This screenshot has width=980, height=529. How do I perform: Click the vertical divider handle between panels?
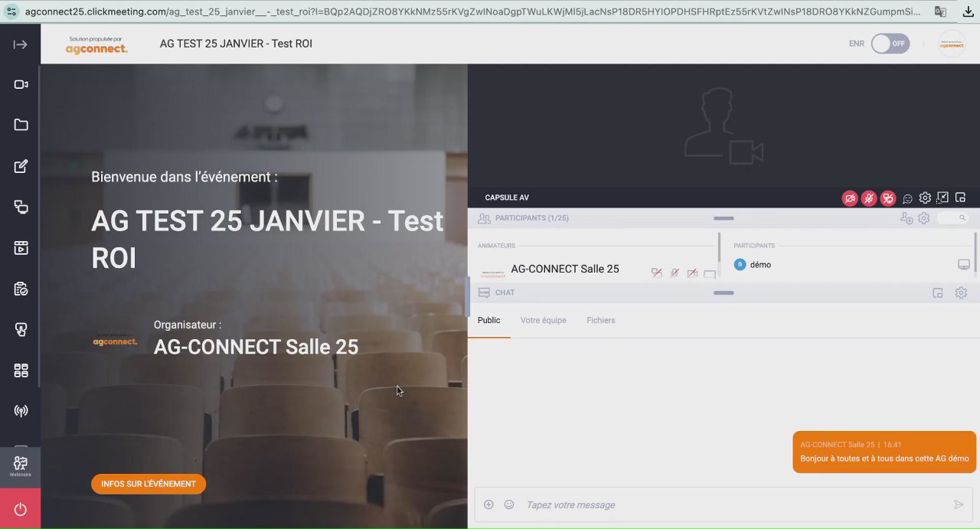pos(468,296)
